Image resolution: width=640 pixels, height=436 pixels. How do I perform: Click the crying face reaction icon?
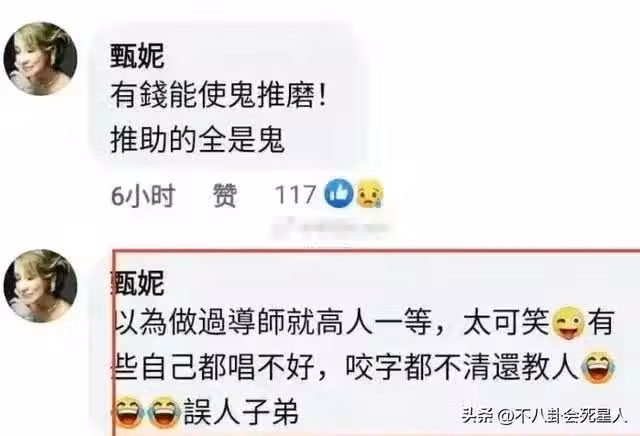[370, 193]
